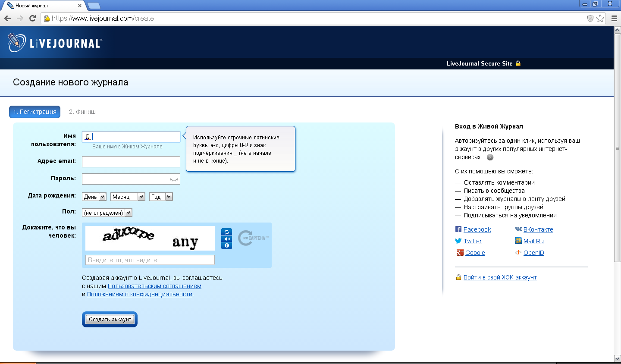Click the LiveJournal logo in the header
The width and height of the screenshot is (621, 364).
click(x=55, y=43)
